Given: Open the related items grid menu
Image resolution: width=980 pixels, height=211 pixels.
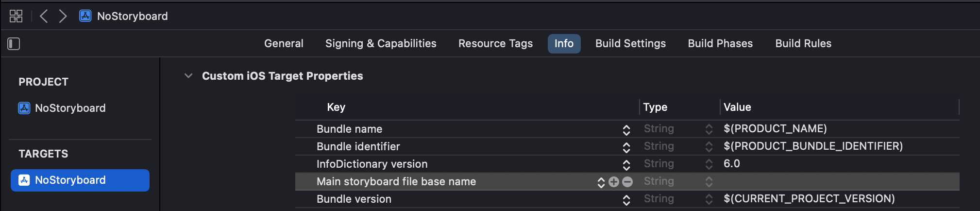Looking at the screenshot, I should click(x=16, y=16).
